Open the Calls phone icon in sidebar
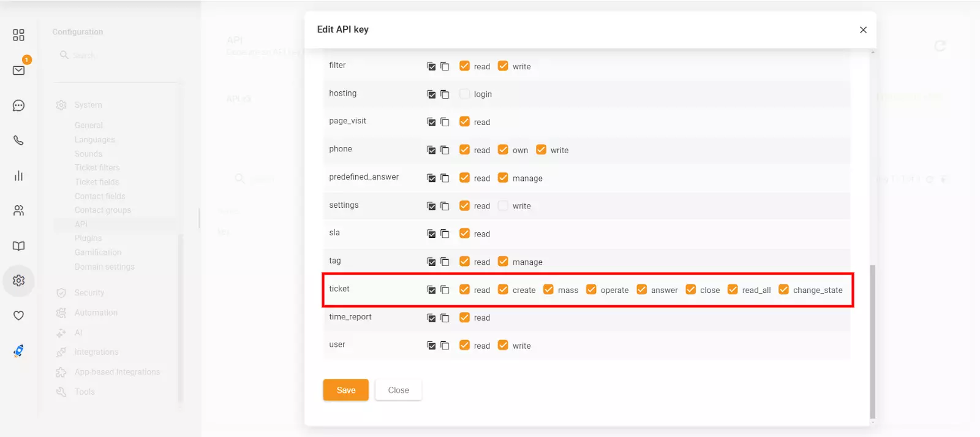Image resolution: width=980 pixels, height=437 pixels. point(18,140)
